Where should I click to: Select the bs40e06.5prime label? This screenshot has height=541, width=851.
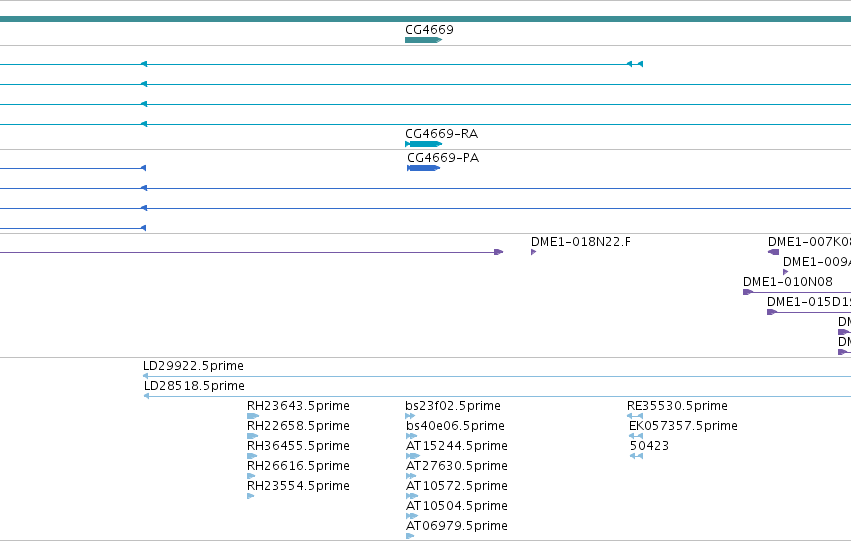click(455, 426)
